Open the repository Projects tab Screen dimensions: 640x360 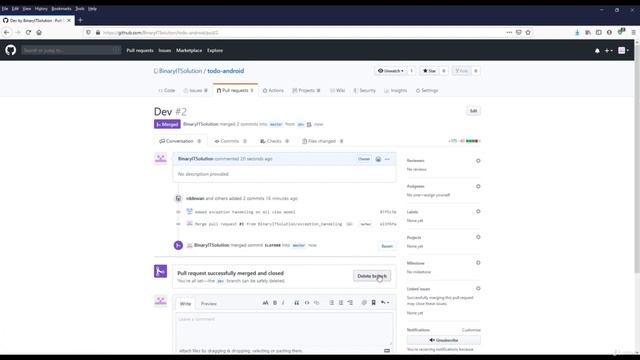tap(306, 91)
